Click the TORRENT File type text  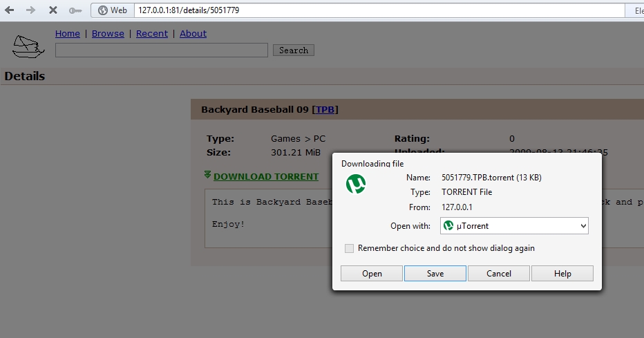466,192
